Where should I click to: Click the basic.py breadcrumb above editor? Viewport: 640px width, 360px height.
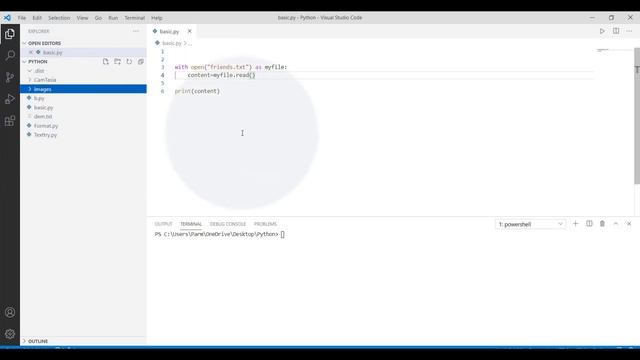point(171,43)
